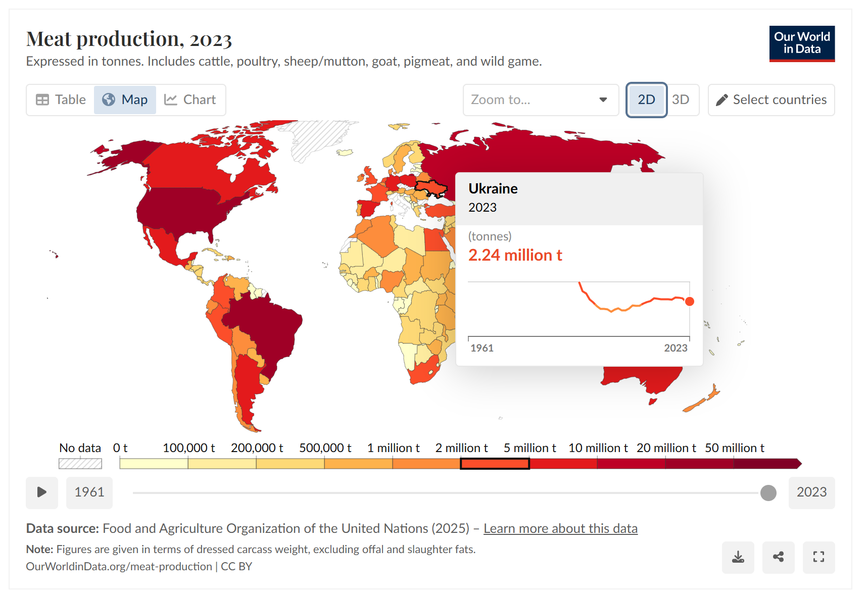Select the No data legend swatch
Image resolution: width=868 pixels, height=594 pixels.
tap(80, 464)
